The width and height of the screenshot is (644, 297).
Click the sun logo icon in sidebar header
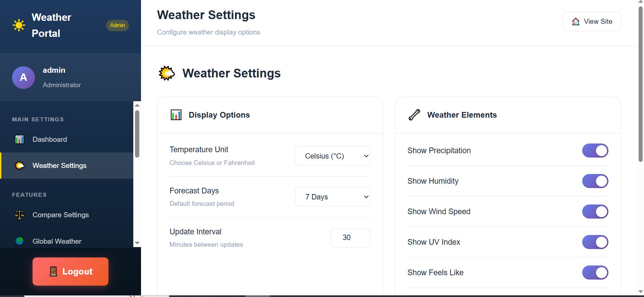[19, 25]
